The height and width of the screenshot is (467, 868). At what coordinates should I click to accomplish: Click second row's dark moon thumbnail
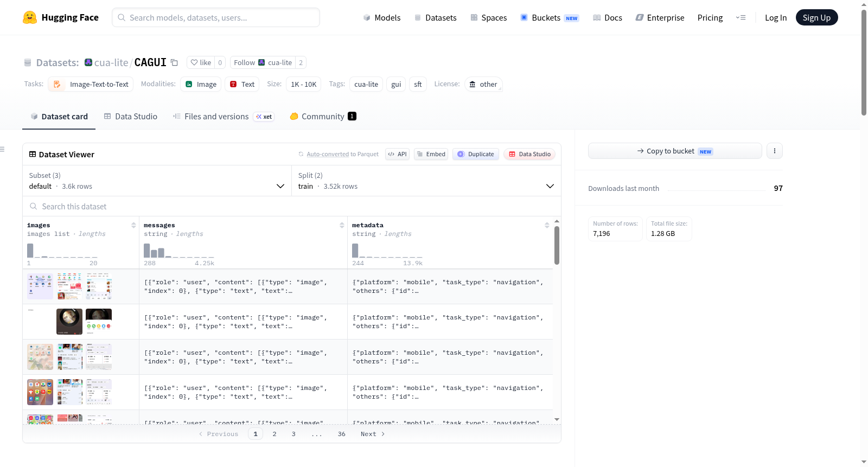(99, 322)
